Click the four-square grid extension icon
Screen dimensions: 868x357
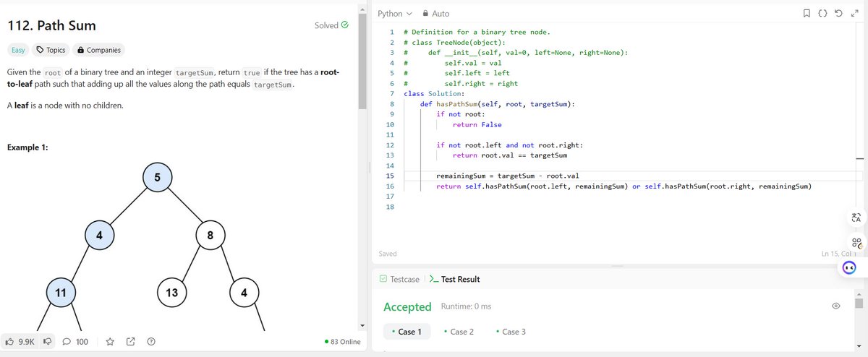[x=857, y=243]
